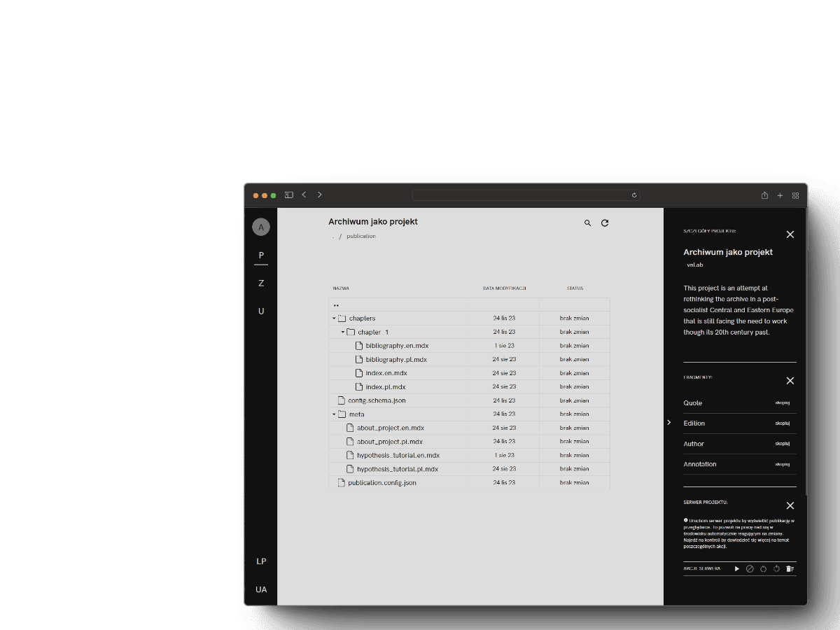Restart the server with the restart icon

tap(763, 568)
